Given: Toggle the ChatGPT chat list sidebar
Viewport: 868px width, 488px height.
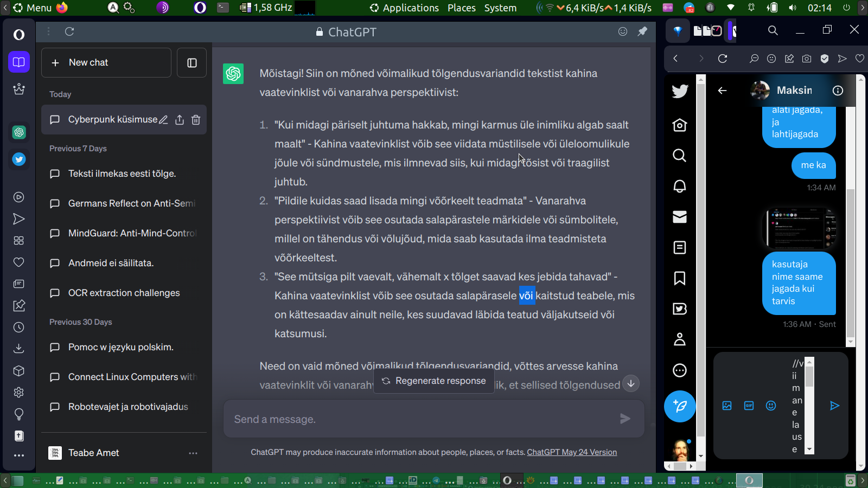Looking at the screenshot, I should (x=192, y=63).
